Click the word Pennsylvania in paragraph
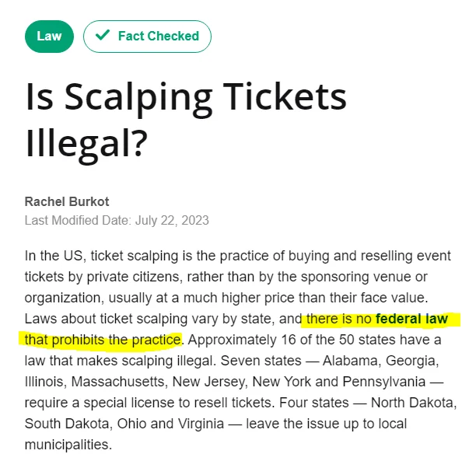Screen dimensions: 476x468 pos(384,382)
